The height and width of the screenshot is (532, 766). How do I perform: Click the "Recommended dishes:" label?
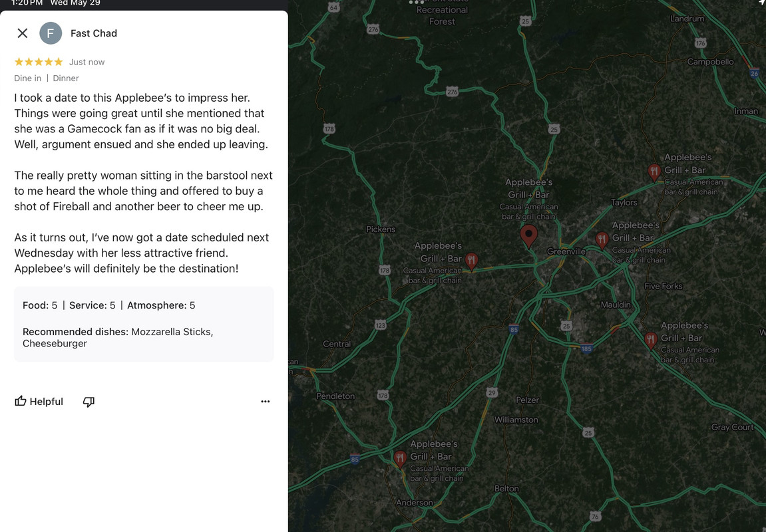point(75,332)
